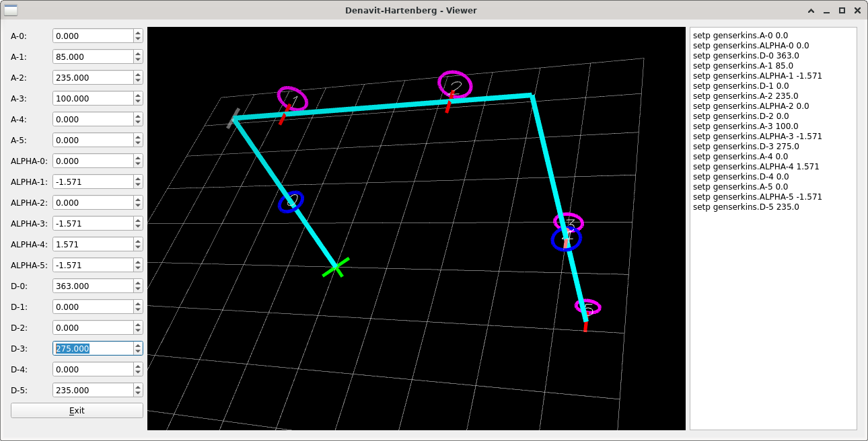Decrease D-3 with its down arrow
868x441 pixels.
(138, 352)
